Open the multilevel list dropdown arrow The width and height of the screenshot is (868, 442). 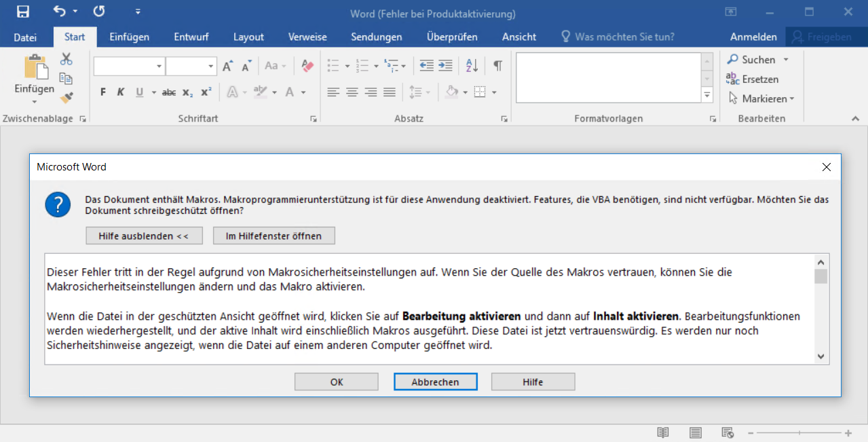click(404, 66)
